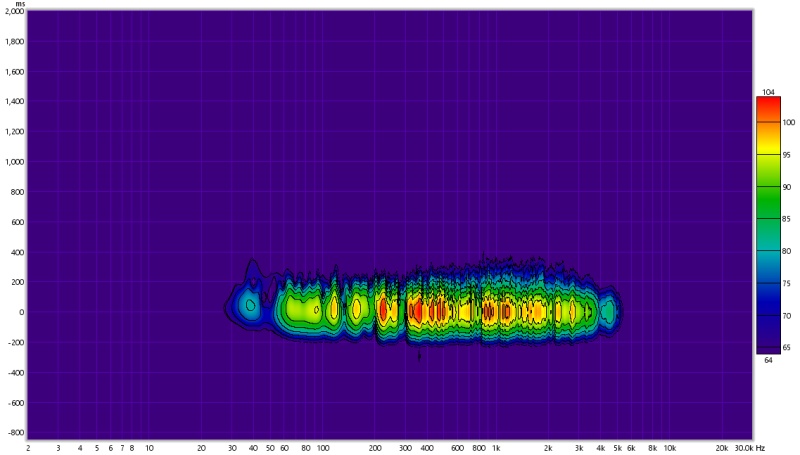
Task: Click the "10" frequency axis label
Action: coord(149,448)
